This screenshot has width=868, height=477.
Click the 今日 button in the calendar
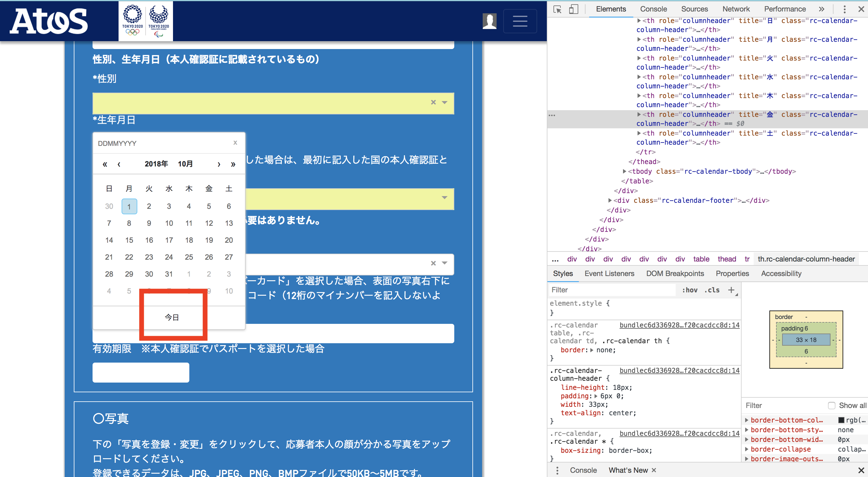click(x=172, y=317)
